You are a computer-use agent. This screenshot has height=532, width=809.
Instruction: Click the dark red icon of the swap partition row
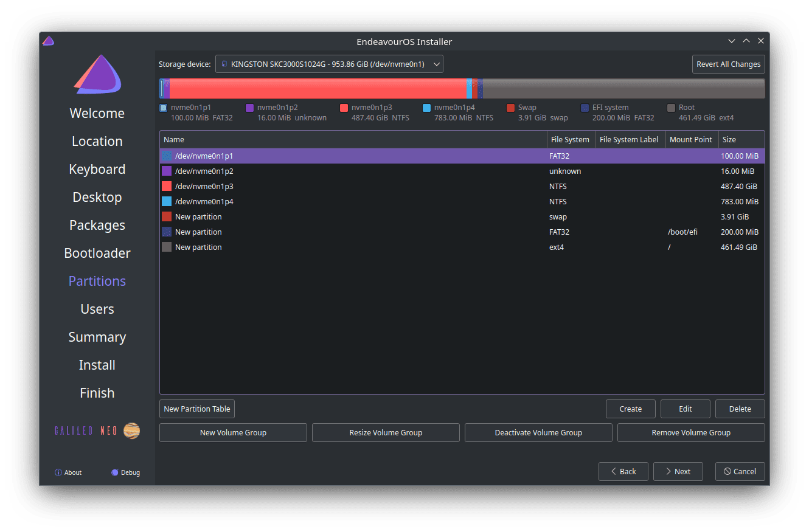pyautogui.click(x=167, y=216)
